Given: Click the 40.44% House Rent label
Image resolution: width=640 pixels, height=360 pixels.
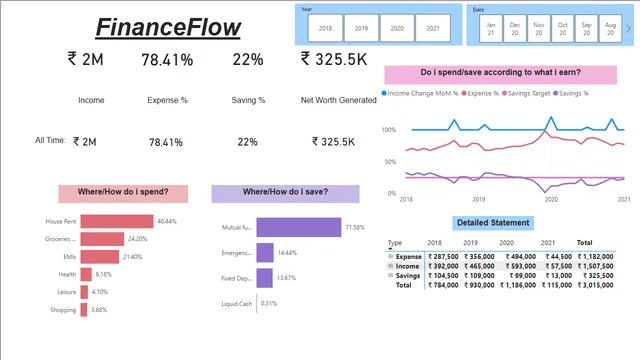Looking at the screenshot, I should point(167,221).
